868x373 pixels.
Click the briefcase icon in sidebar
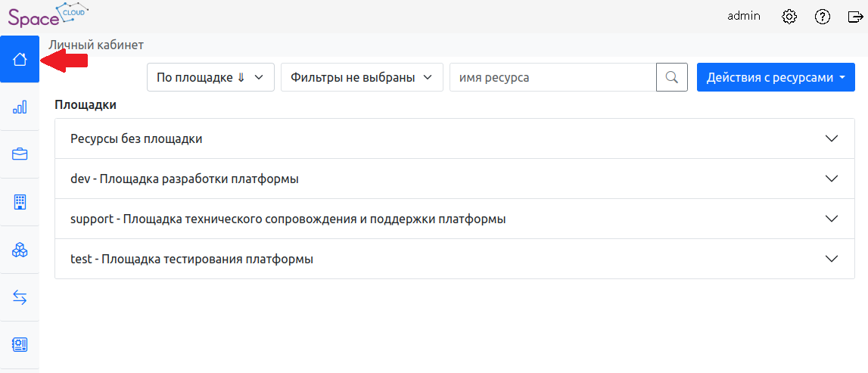20,154
